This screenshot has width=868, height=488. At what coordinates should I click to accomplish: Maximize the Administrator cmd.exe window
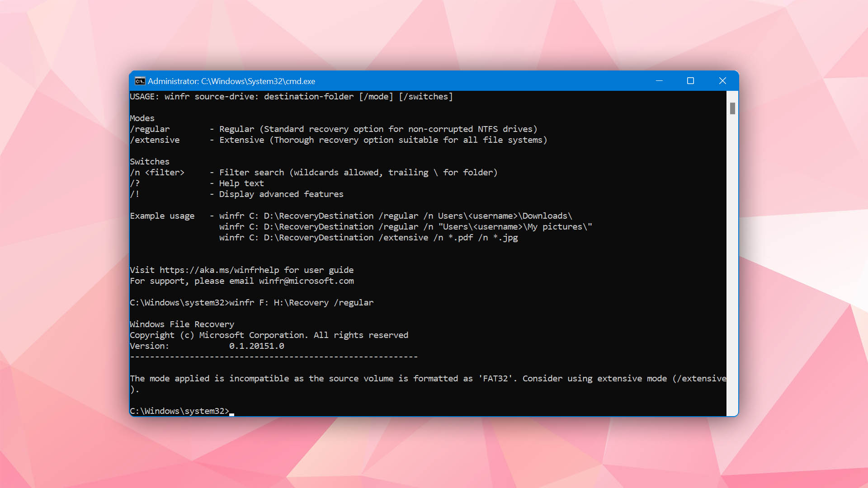tap(690, 81)
